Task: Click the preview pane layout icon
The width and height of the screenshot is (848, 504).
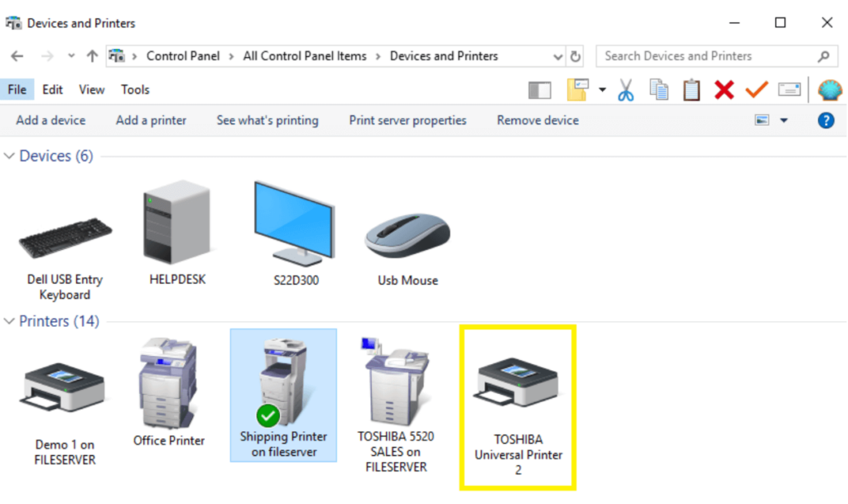Action: tap(539, 90)
